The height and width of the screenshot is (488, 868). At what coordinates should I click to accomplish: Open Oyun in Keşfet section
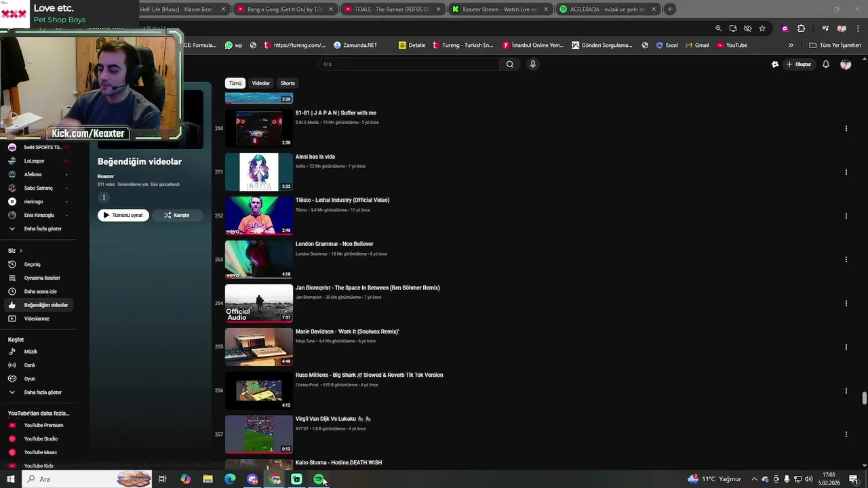click(39, 379)
